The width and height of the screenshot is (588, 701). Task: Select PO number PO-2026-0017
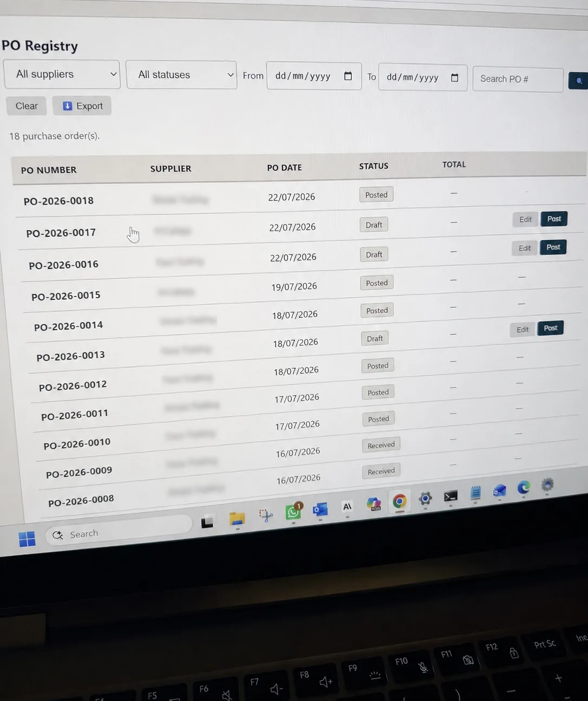[x=61, y=233]
